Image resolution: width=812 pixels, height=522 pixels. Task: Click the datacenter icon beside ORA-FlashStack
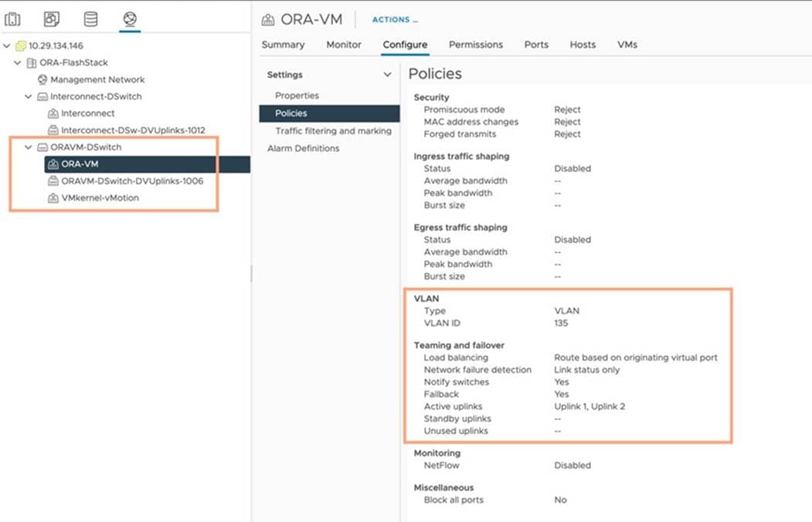pyautogui.click(x=32, y=63)
